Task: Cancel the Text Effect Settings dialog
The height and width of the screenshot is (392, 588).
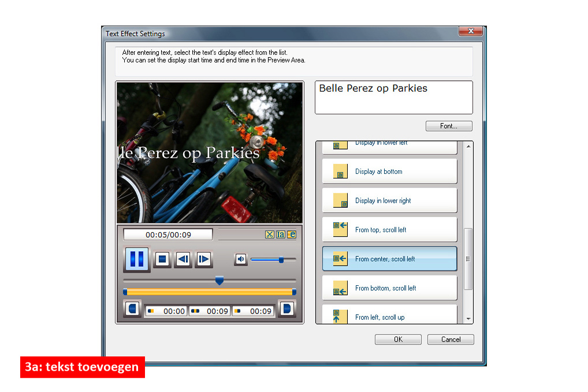Action: [x=451, y=339]
